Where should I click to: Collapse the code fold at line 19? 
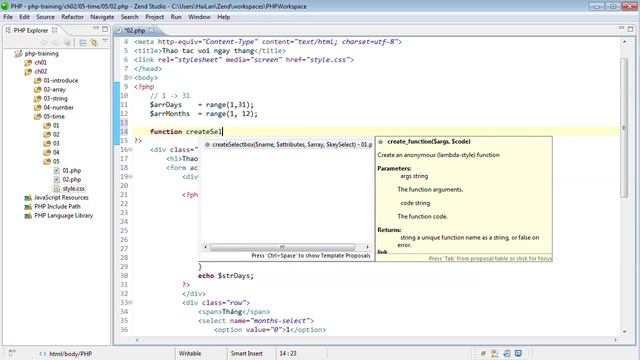tap(131, 177)
